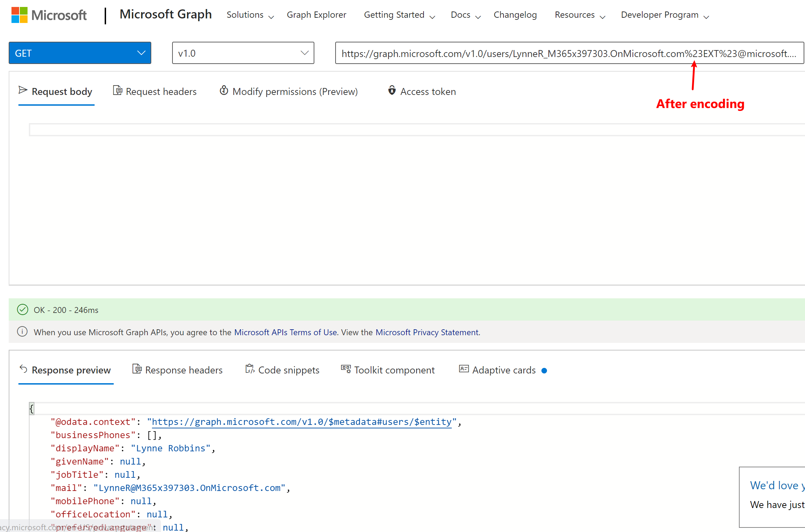Click the Access token key icon

click(392, 91)
